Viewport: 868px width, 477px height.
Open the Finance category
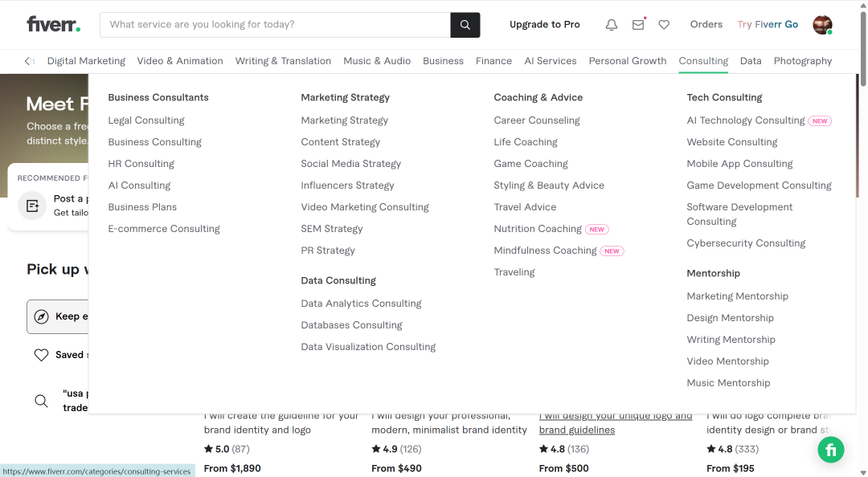(x=493, y=61)
